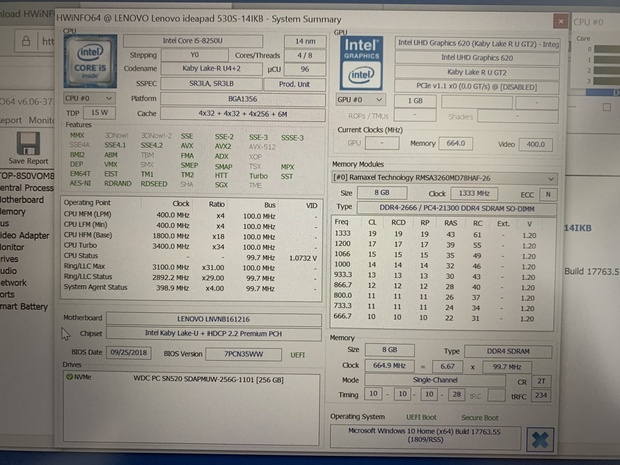The width and height of the screenshot is (620, 465).
Task: Click the Save Report button
Action: (28, 148)
